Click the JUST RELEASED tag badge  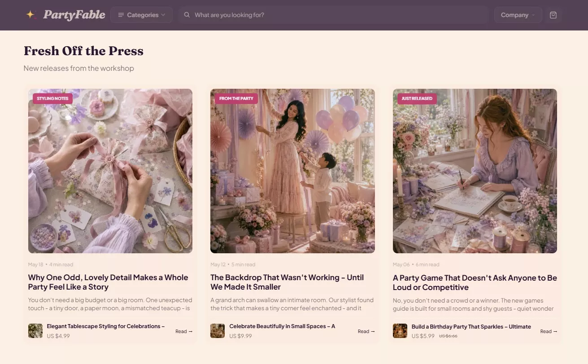point(417,99)
